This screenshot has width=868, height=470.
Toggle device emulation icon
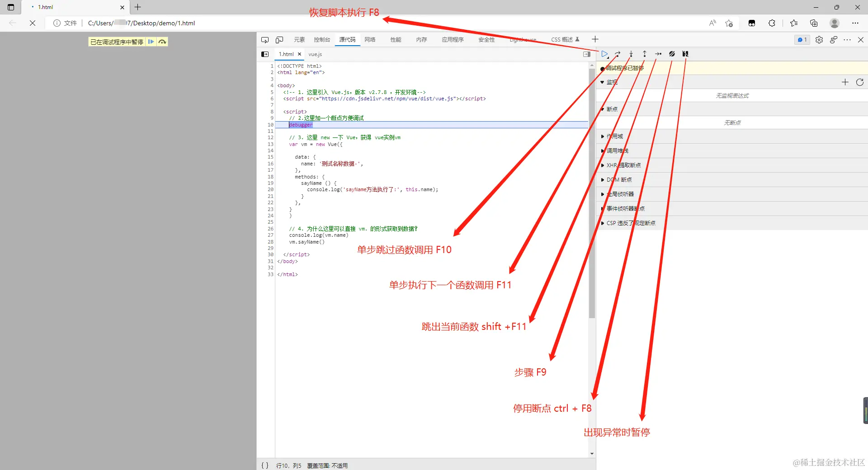(x=279, y=40)
